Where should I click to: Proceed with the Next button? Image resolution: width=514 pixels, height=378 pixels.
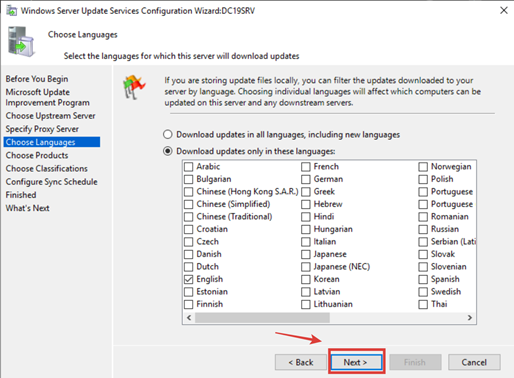tap(356, 362)
